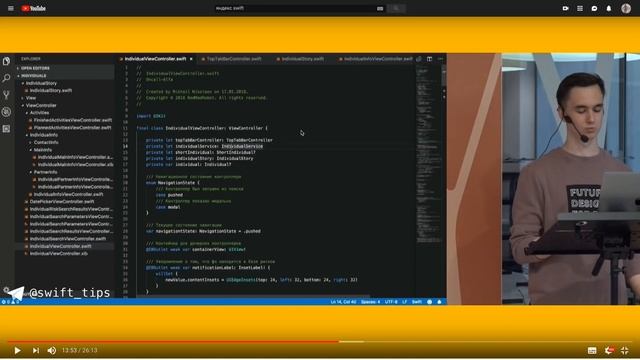Change the LF end-of-line sequence

tap(404, 302)
